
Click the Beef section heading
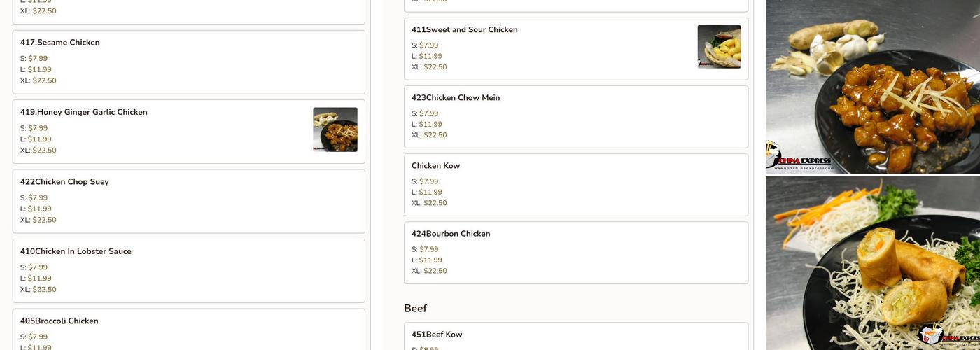point(415,308)
